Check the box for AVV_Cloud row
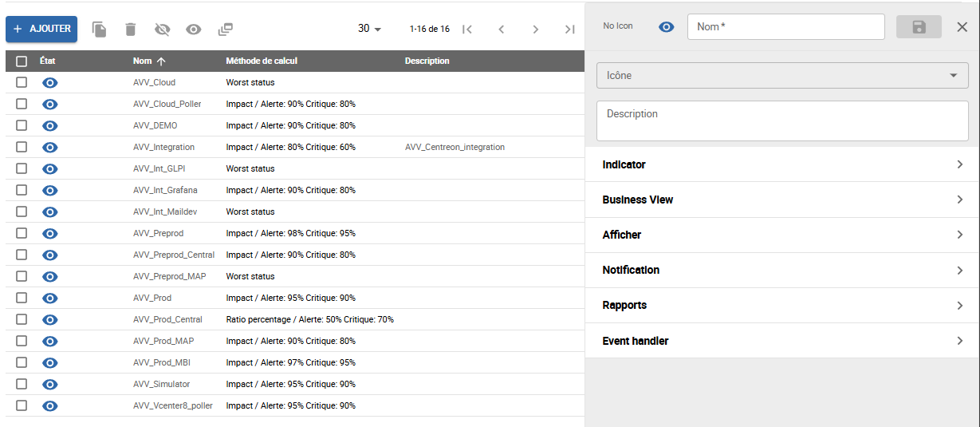Viewport: 980px width, 427px height. pyautogui.click(x=22, y=82)
